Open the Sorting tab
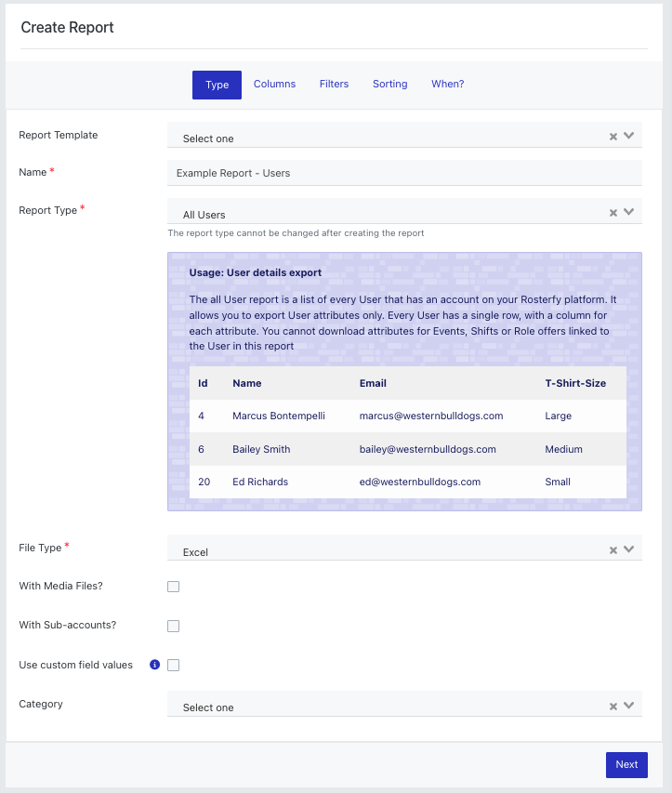 (x=389, y=84)
